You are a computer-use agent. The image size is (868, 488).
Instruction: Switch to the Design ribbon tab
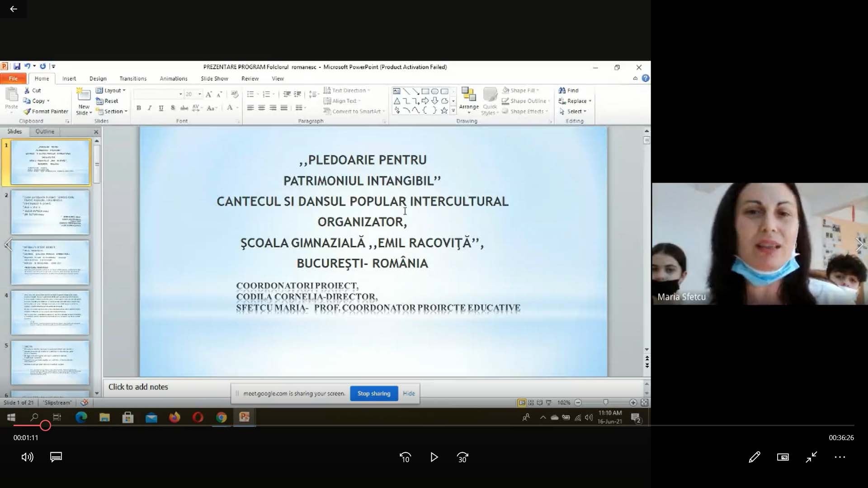click(x=98, y=79)
